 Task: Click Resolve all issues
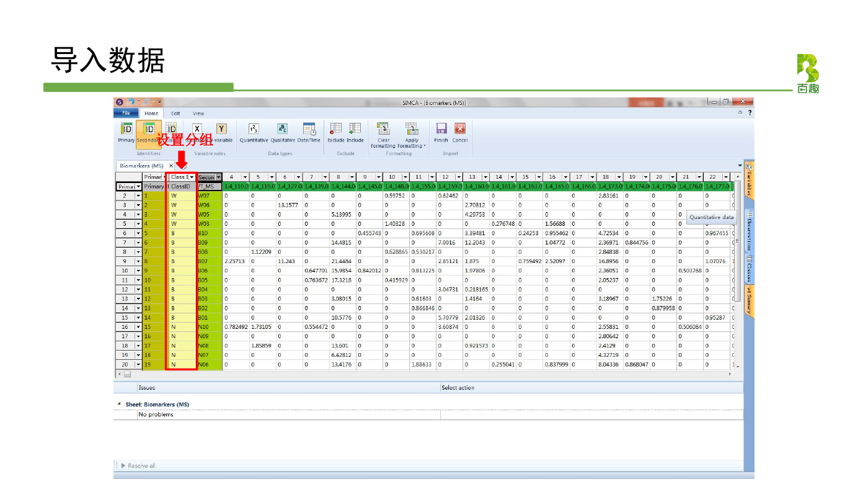click(x=138, y=465)
